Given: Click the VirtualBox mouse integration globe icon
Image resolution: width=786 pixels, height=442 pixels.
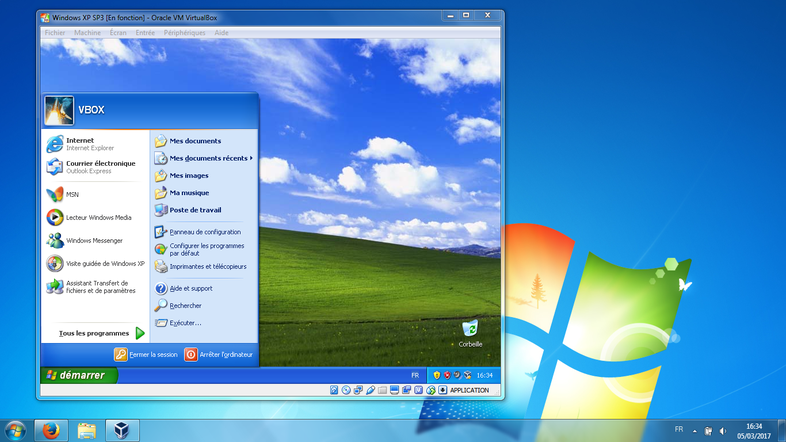Looking at the screenshot, I should point(431,390).
